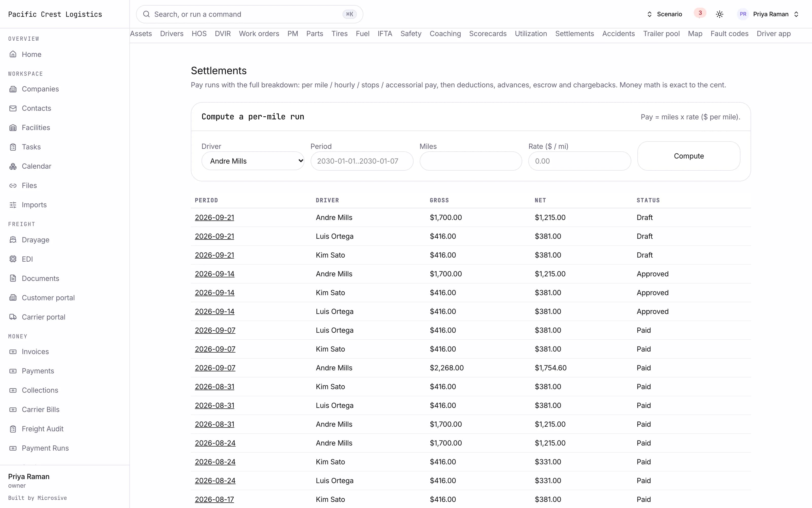Open the Facilities sidebar icon
Image resolution: width=812 pixels, height=508 pixels.
[x=13, y=128]
